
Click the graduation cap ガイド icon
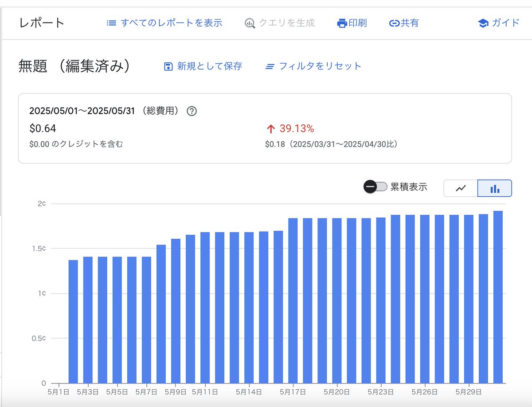[483, 23]
